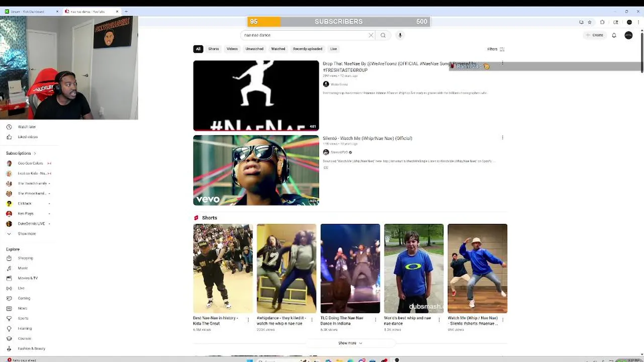Play the Watch Me Silento #shorts thumbnail
This screenshot has width=644, height=362.
(478, 268)
